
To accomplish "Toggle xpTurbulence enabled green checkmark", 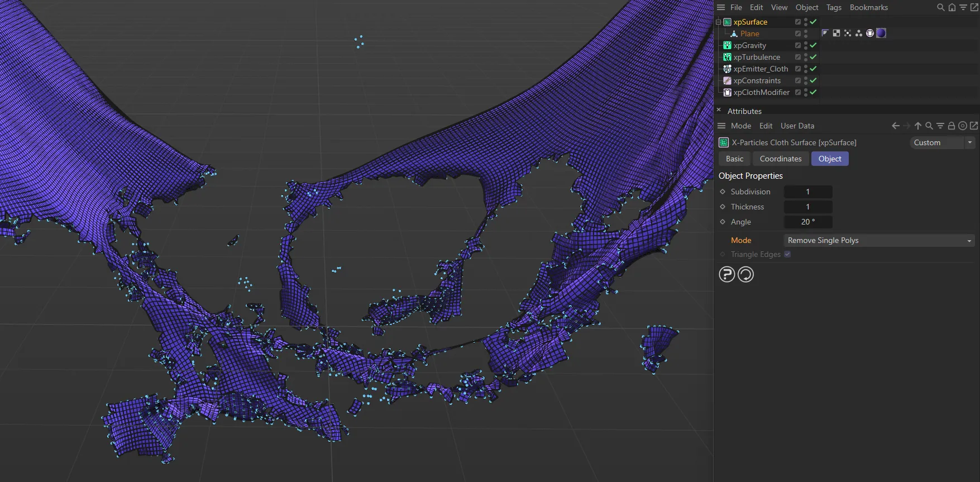I will [814, 57].
